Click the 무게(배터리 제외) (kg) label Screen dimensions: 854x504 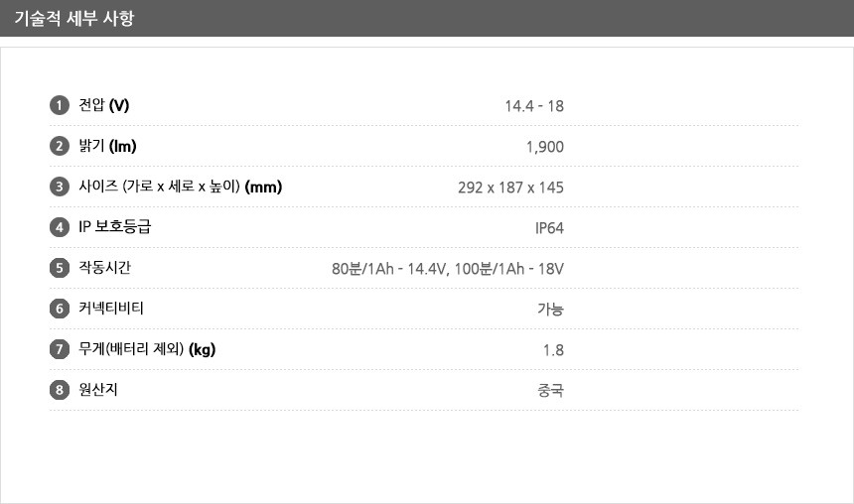147,349
